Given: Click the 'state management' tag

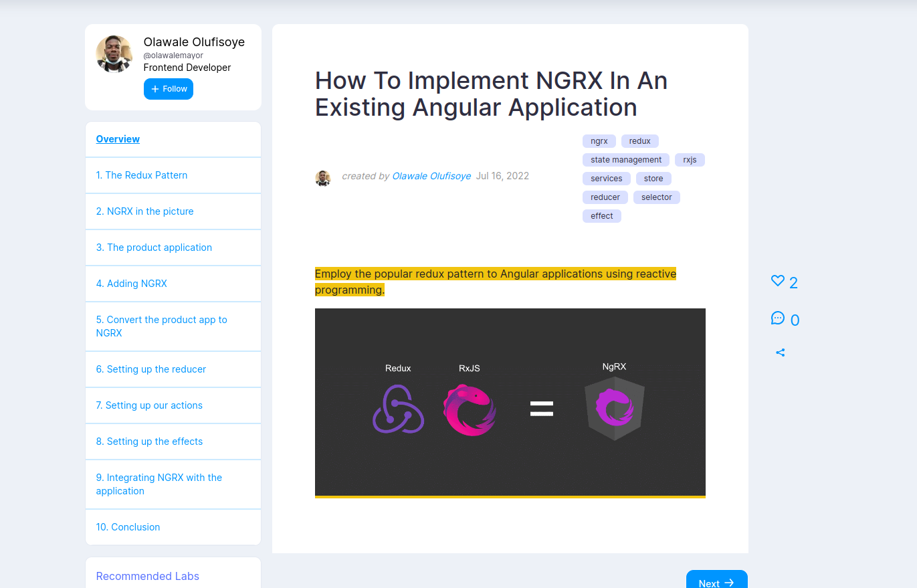Looking at the screenshot, I should tap(626, 160).
